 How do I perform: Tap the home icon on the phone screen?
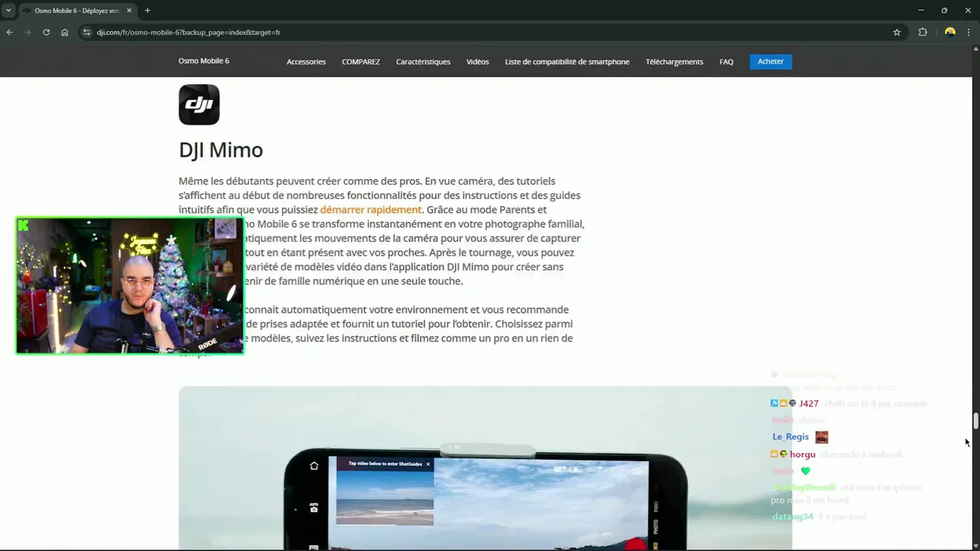314,466
